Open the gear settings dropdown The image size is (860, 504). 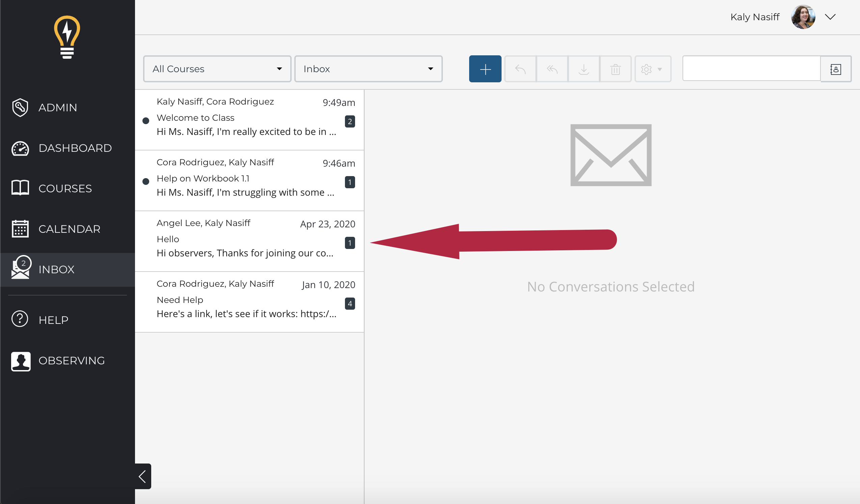[652, 69]
